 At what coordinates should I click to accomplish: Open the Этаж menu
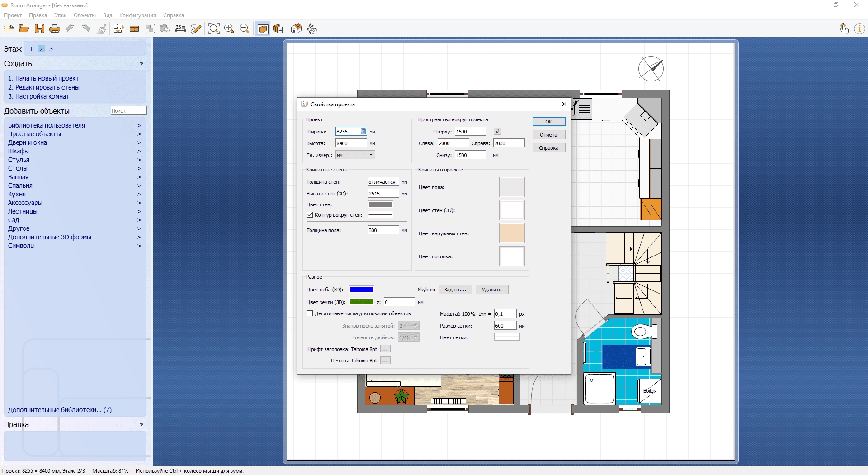point(60,15)
